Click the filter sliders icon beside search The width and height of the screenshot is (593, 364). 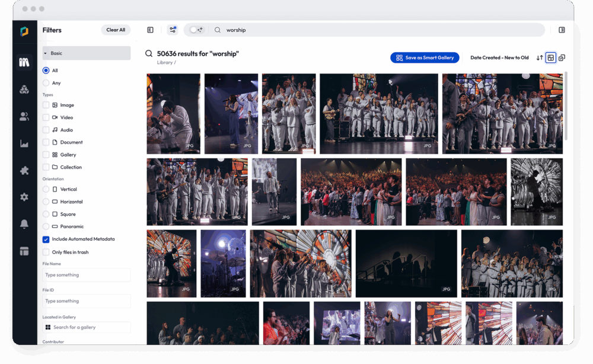click(173, 30)
